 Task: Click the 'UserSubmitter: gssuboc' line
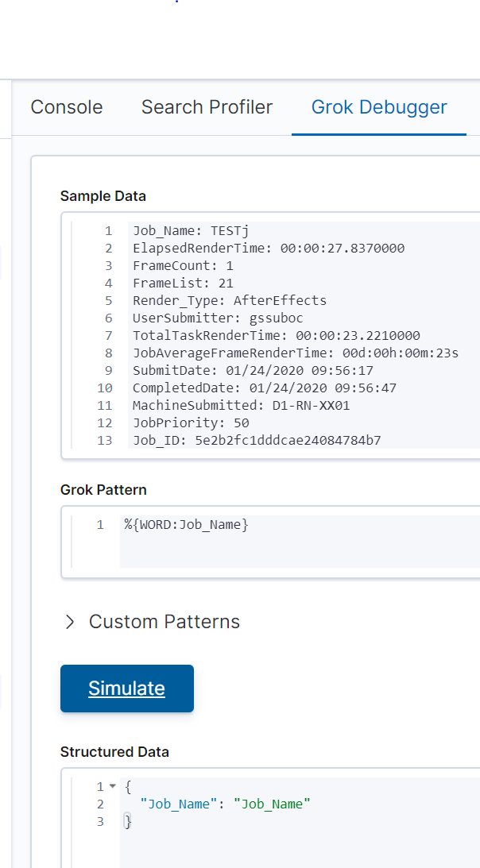click(x=218, y=318)
